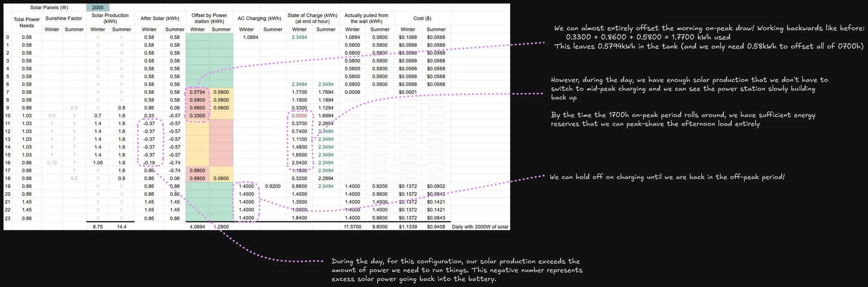Screen dimensions: 868x287
Task: Select the 'Solar Panels (W)' label cell
Action: (x=49, y=7)
